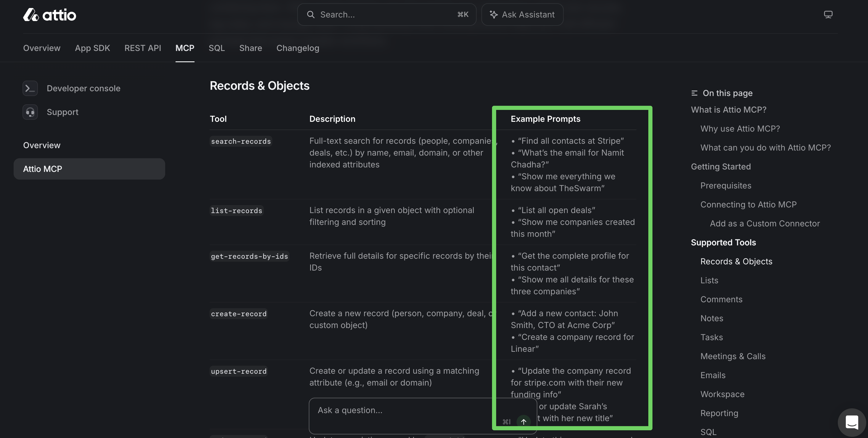Select the MCP tab
868x438 pixels.
pyautogui.click(x=185, y=48)
